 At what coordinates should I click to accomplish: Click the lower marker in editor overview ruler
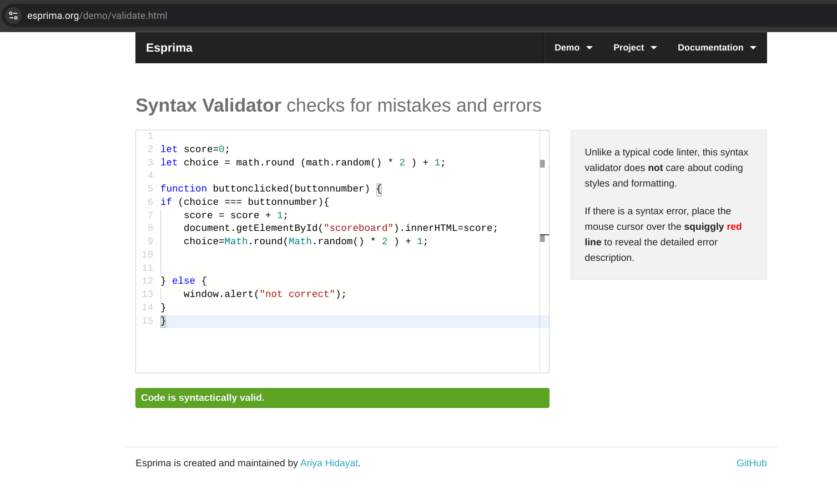[542, 238]
